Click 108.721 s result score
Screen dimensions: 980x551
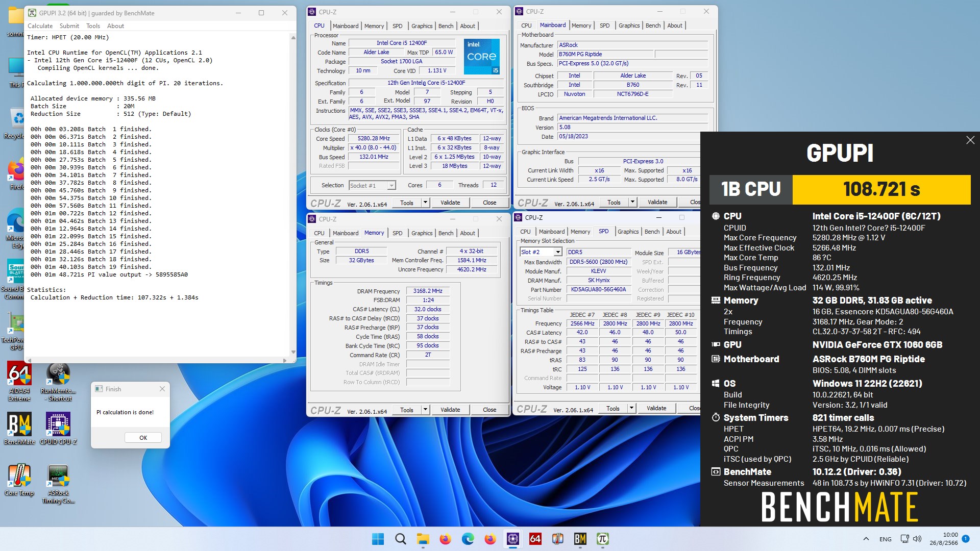(881, 189)
